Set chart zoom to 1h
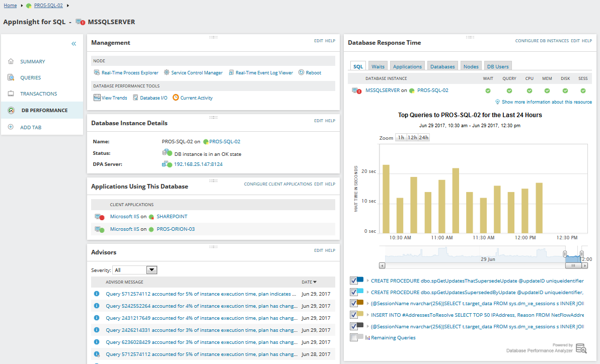Image resolution: width=600 pixels, height=364 pixels. (x=401, y=138)
